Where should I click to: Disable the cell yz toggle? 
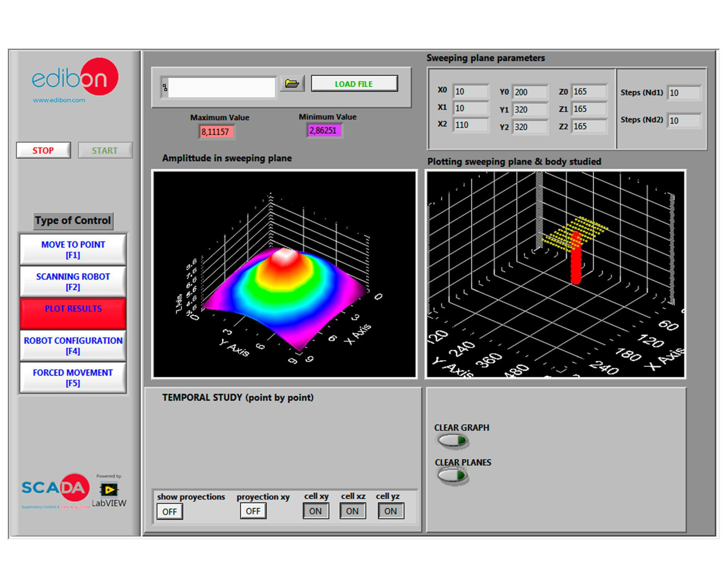point(390,511)
